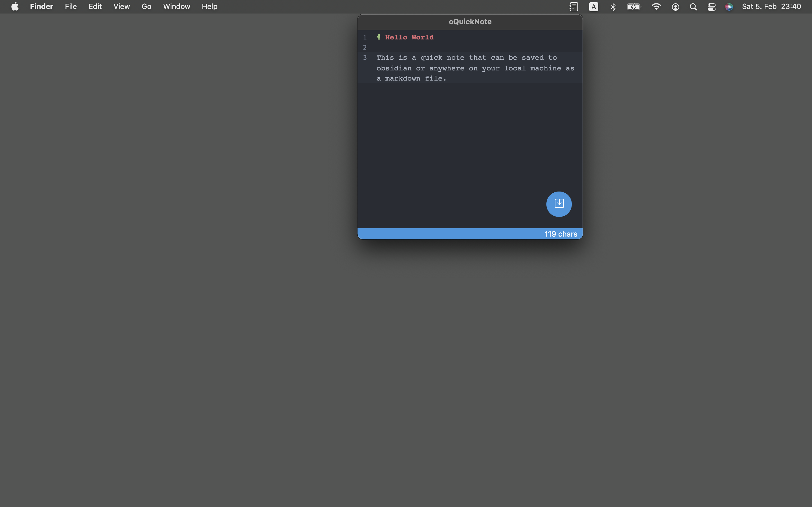Open the Window menu
The width and height of the screenshot is (812, 507).
coord(176,6)
